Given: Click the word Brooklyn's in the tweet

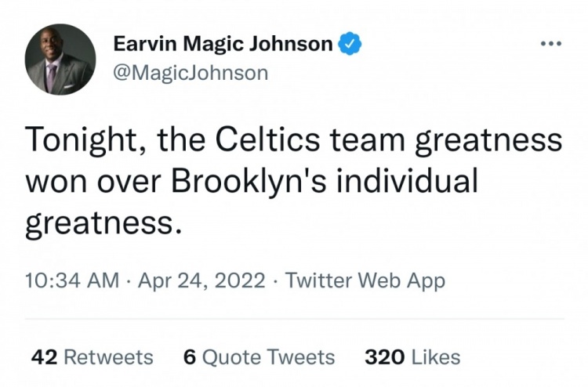Looking at the screenshot, I should pyautogui.click(x=249, y=182).
